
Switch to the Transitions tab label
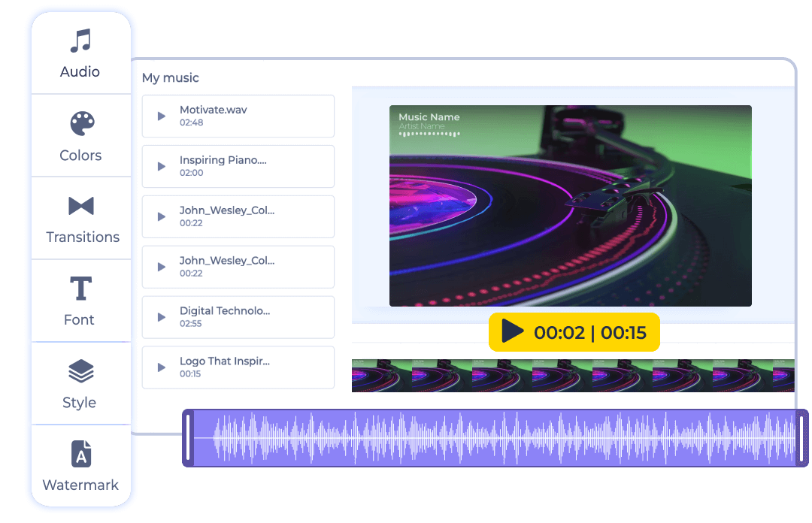[83, 237]
